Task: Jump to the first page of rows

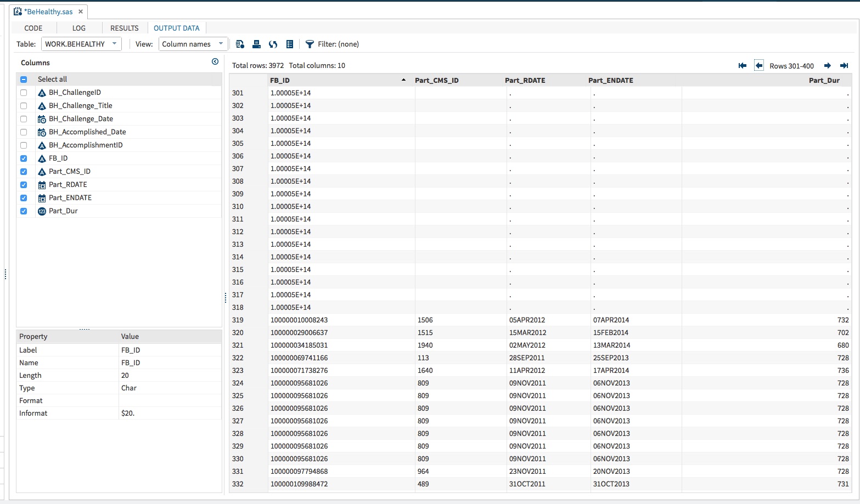Action: coord(743,66)
